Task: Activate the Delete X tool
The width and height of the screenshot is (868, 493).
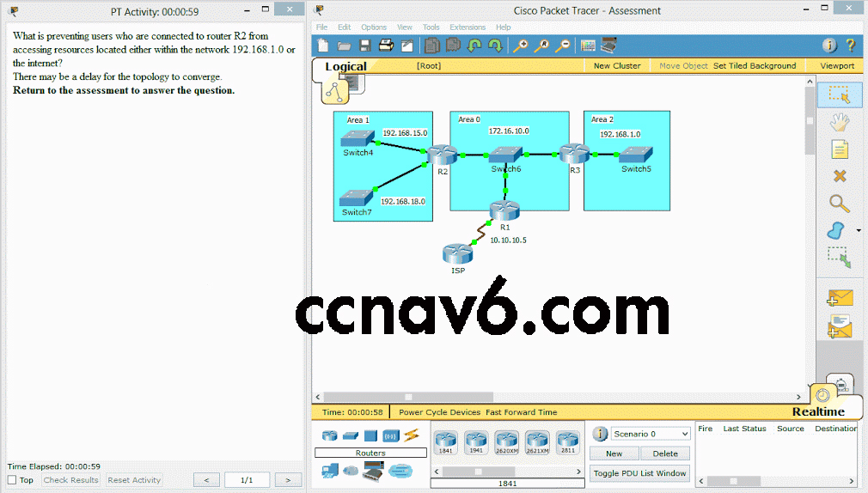Action: tap(840, 176)
